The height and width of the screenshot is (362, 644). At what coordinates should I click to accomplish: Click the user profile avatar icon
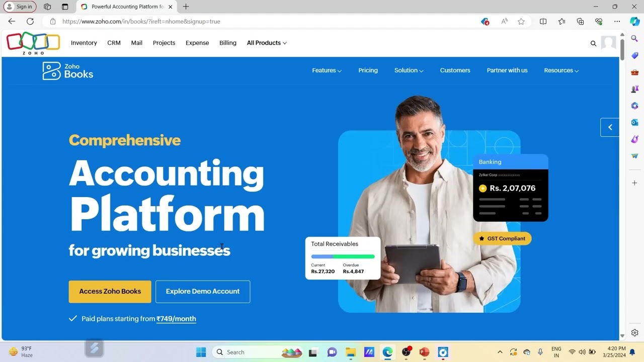(x=609, y=43)
